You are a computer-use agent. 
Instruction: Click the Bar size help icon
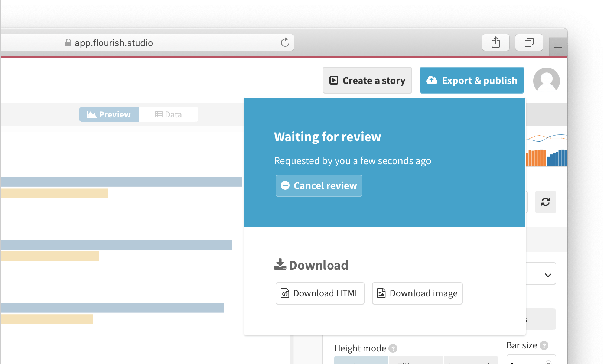(544, 345)
